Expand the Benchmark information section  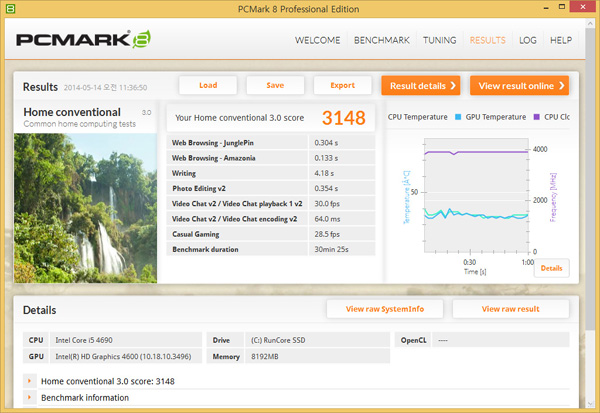tap(31, 397)
